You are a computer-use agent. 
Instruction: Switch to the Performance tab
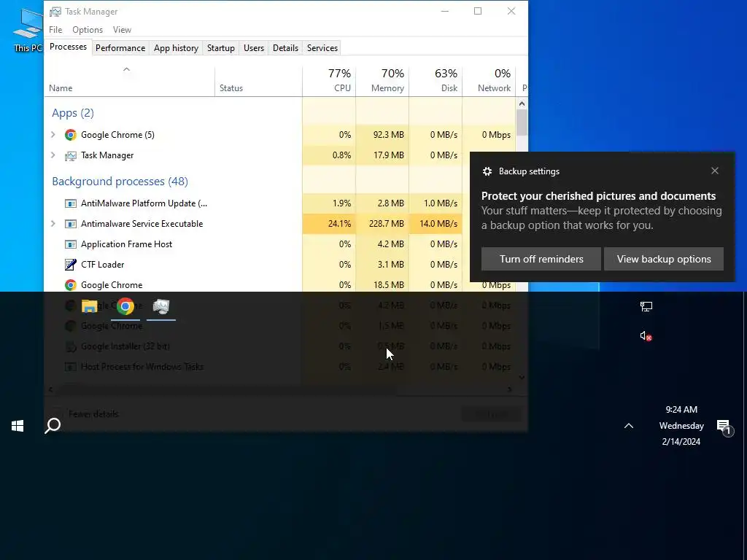120,48
